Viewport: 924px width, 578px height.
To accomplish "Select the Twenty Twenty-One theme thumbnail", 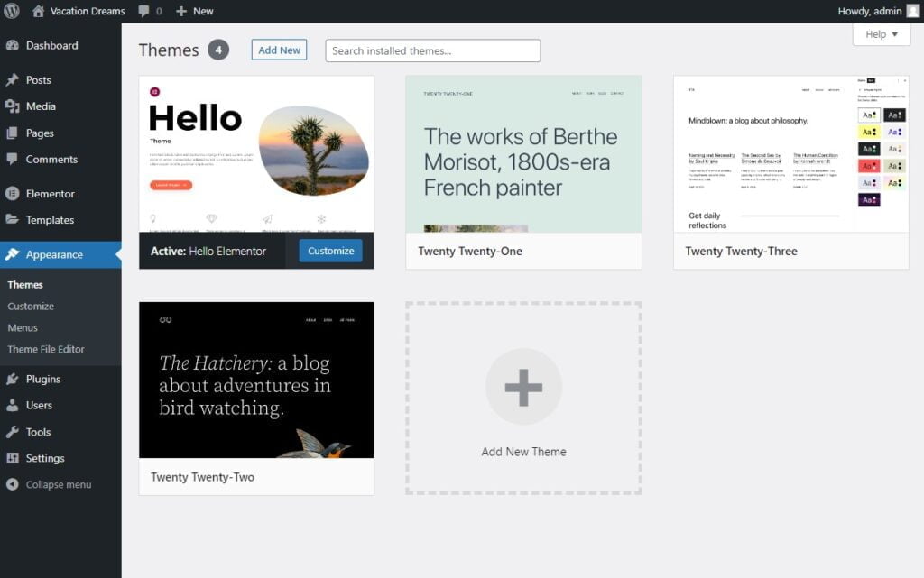I will click(x=524, y=154).
